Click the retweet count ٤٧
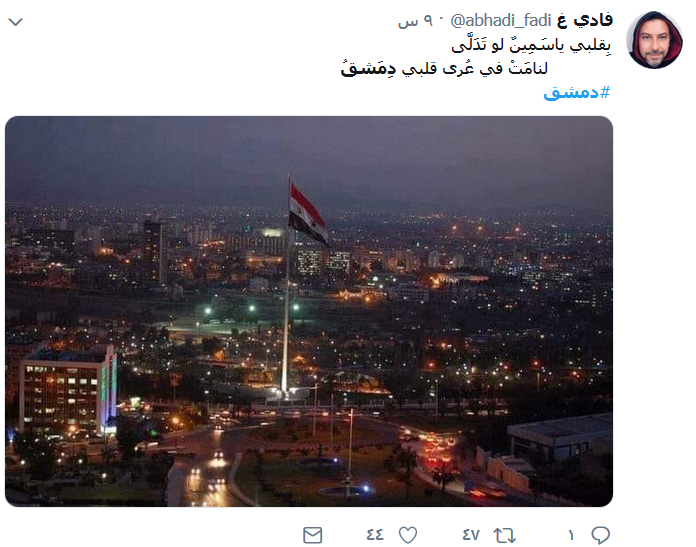 click(471, 535)
